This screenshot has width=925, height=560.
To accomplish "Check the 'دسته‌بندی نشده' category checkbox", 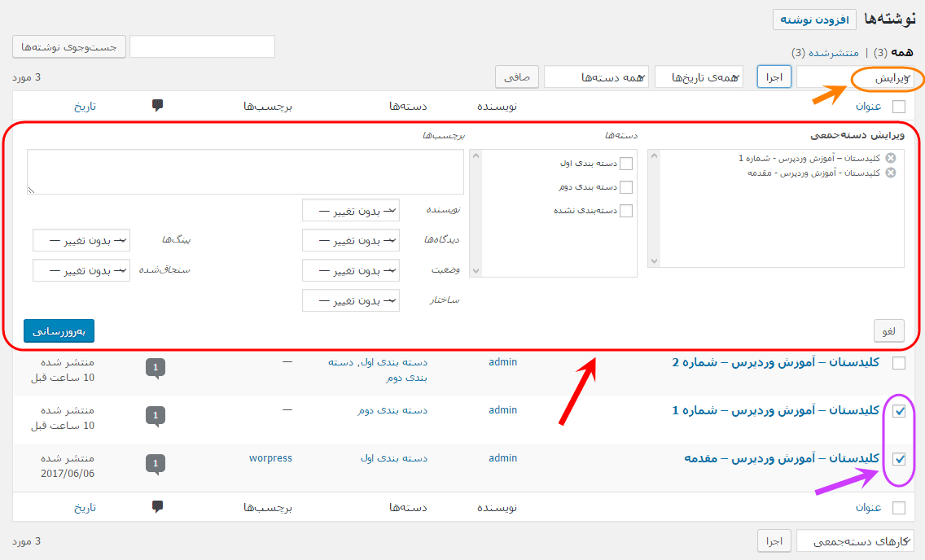I will 626,211.
